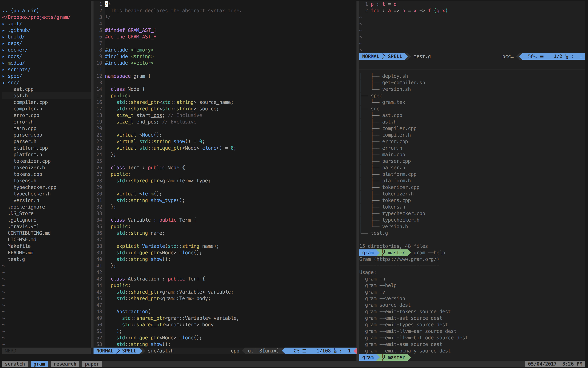Switch to the research tmux window
The width and height of the screenshot is (588, 368).
65,364
